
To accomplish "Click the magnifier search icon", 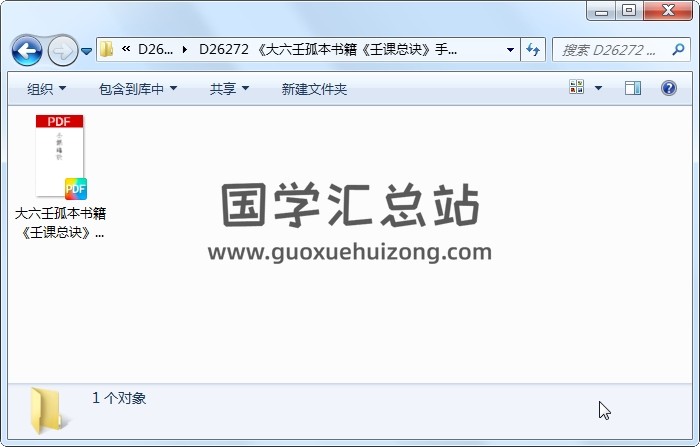I will tap(679, 49).
